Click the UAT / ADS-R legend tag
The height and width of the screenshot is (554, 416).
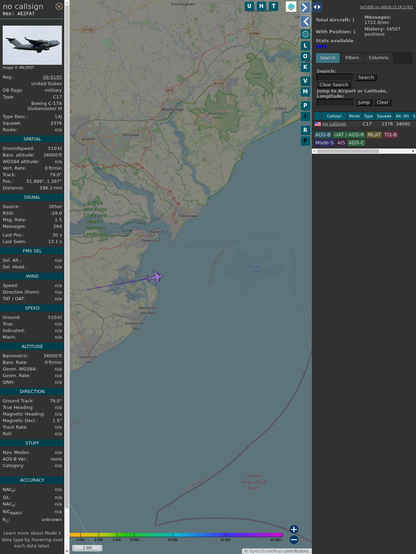click(349, 135)
